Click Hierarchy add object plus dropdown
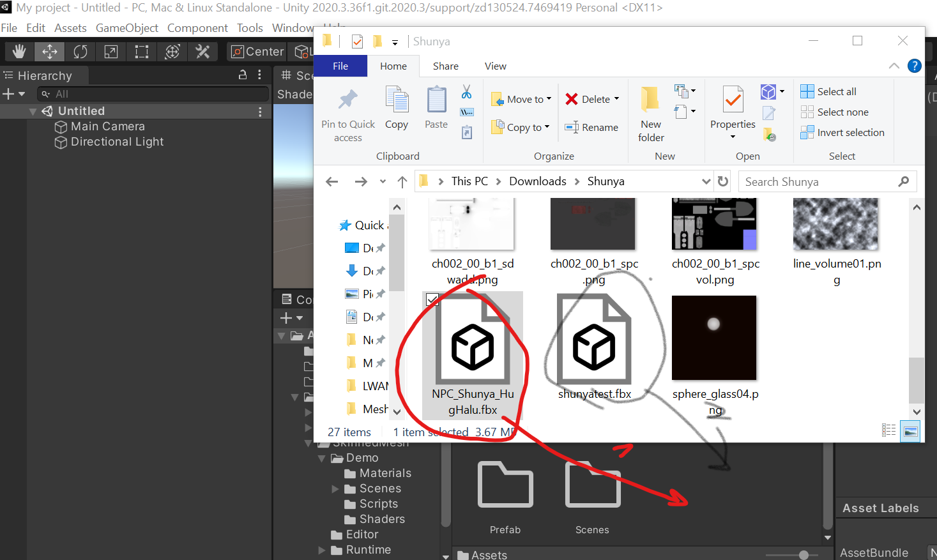This screenshot has width=937, height=560. coord(14,94)
